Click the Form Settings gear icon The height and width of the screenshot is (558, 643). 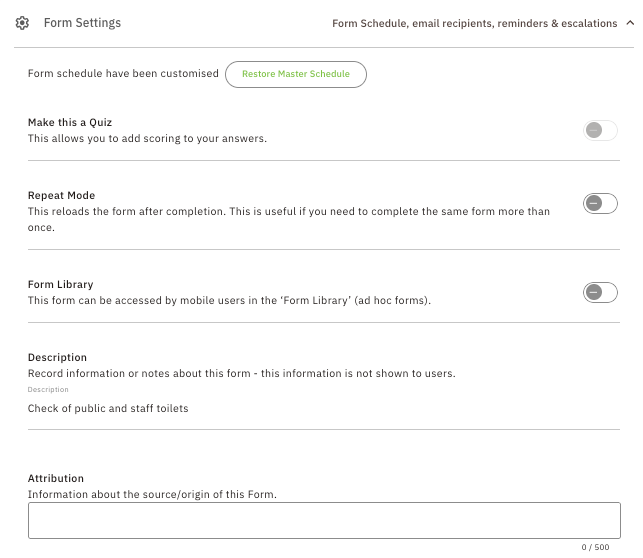point(22,23)
